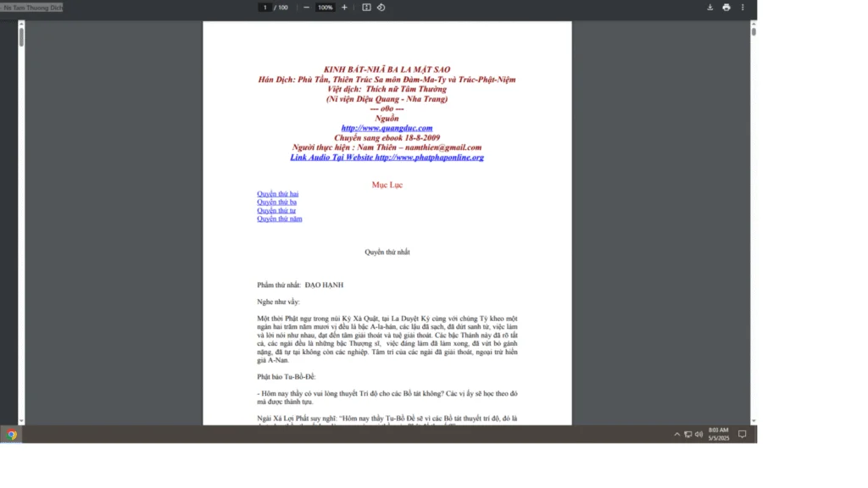
Task: Click the Chuyển sang ebook 18-8-2009 line
Action: (387, 138)
